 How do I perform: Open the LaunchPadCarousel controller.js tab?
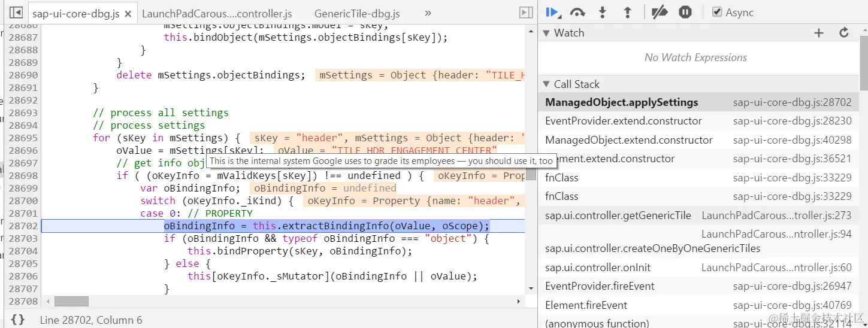[x=217, y=13]
